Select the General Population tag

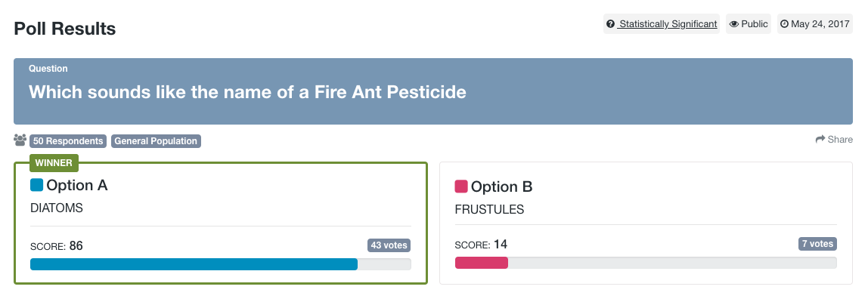pyautogui.click(x=156, y=141)
